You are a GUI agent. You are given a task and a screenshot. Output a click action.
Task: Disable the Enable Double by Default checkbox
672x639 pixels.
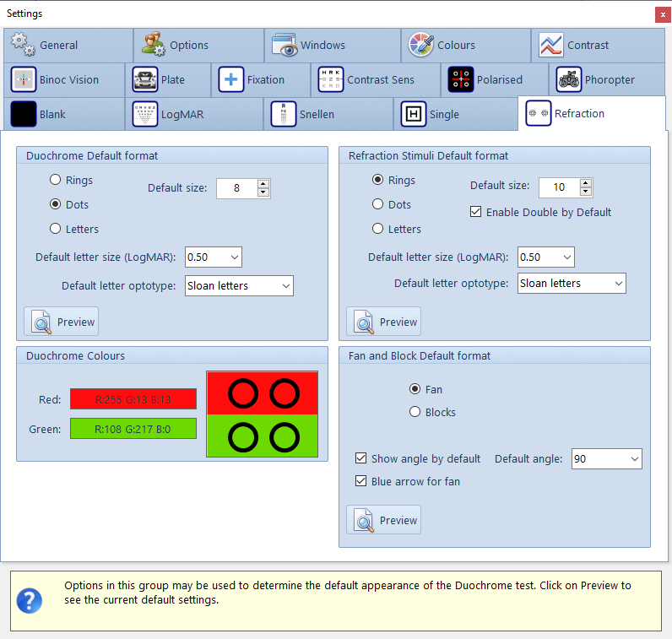pos(476,212)
